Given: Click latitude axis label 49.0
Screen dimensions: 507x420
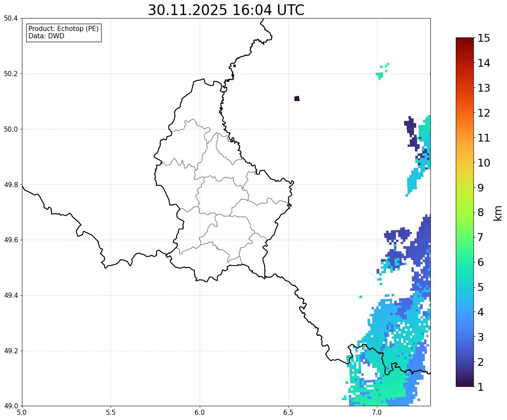Looking at the screenshot, I should 11,406.
